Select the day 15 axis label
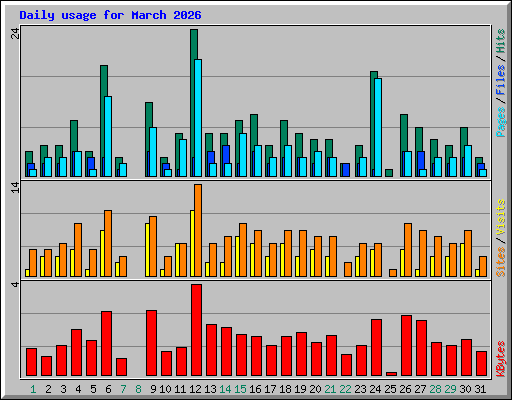This screenshot has height=400, width=512. point(240,389)
